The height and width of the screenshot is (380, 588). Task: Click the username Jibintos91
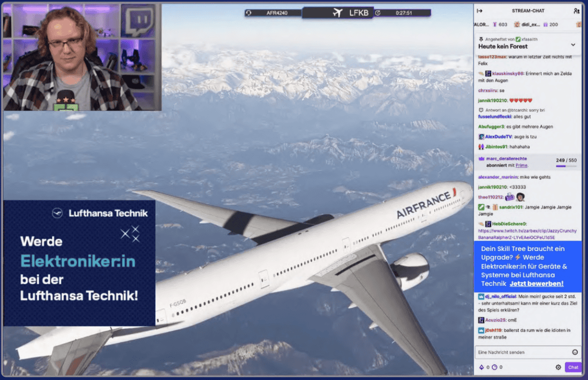(496, 147)
